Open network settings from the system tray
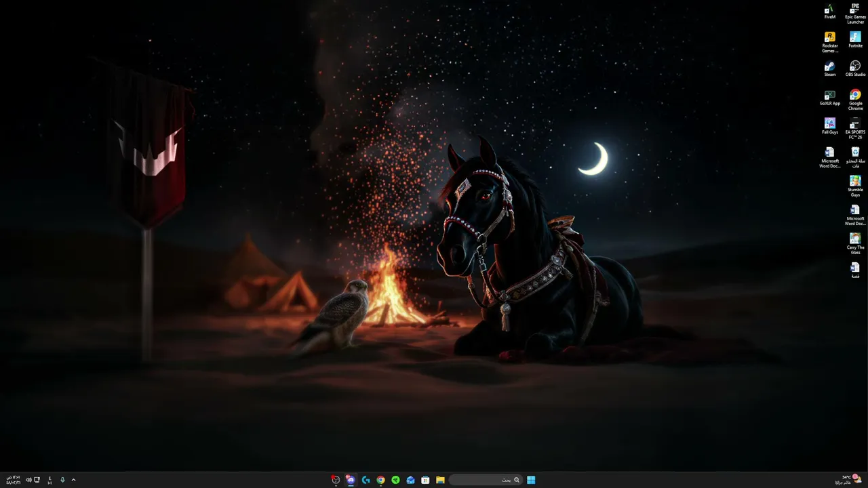868x488 pixels. 37,480
